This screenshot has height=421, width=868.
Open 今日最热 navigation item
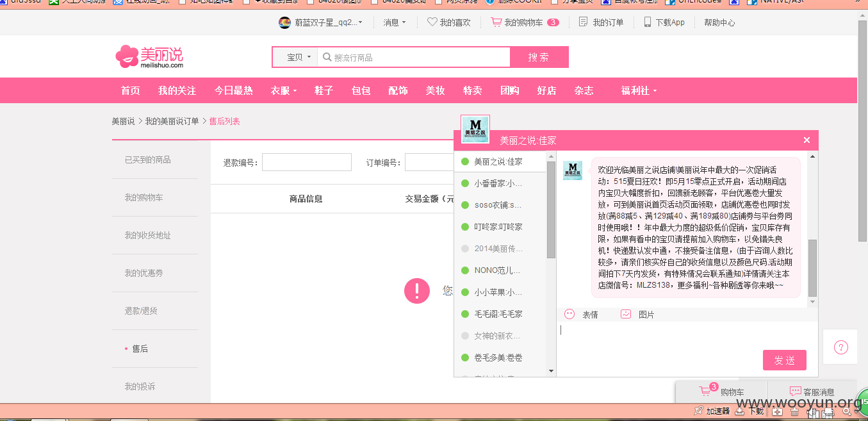point(234,90)
